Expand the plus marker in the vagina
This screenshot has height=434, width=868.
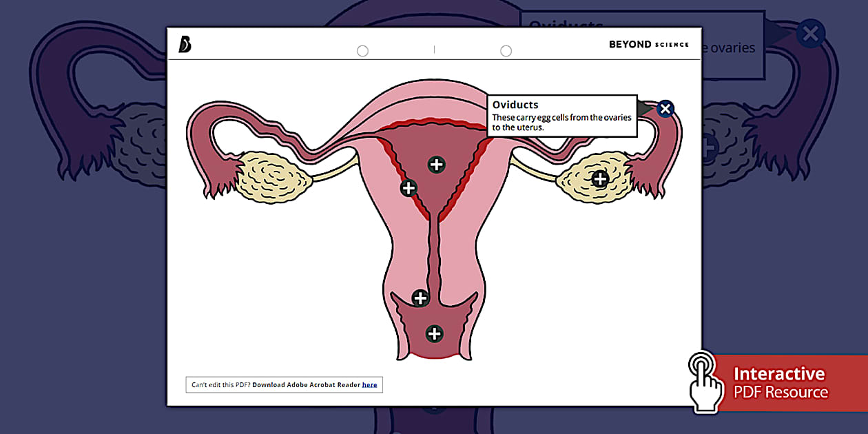434,334
